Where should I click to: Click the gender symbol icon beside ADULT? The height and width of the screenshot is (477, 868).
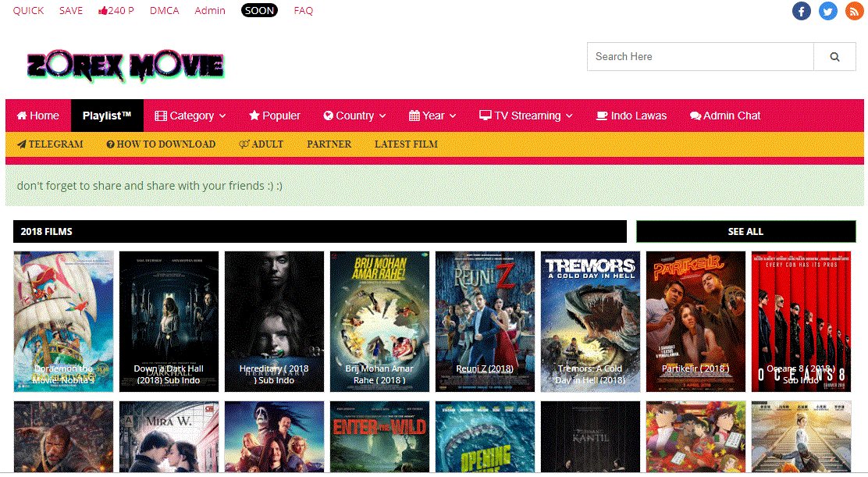(244, 144)
